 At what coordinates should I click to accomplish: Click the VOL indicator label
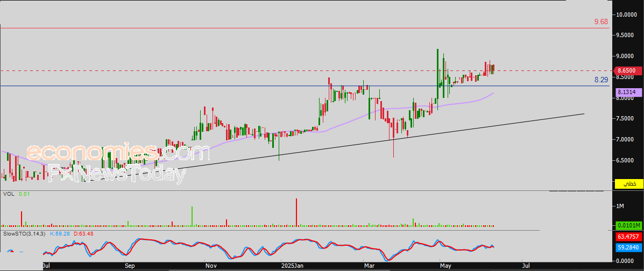[x=8, y=194]
